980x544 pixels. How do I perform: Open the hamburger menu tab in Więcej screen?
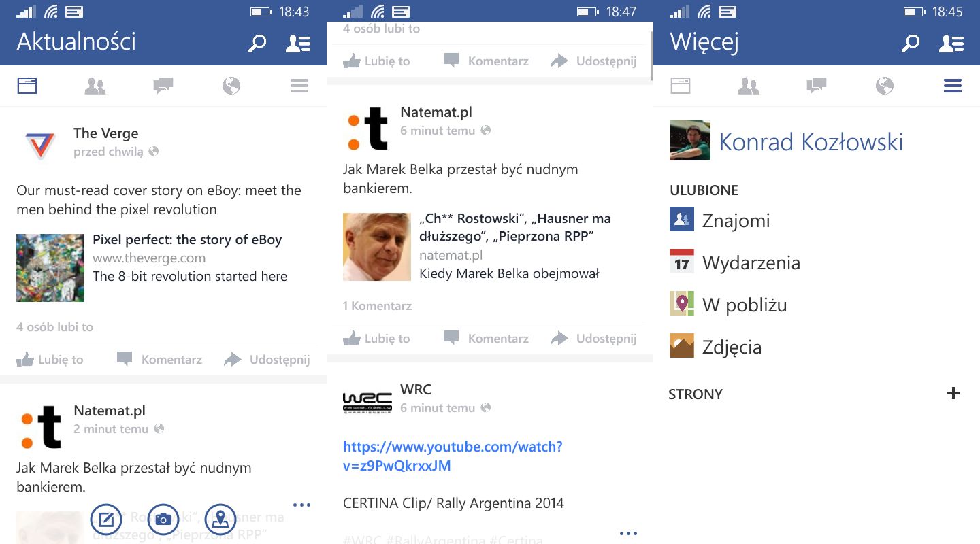point(953,86)
